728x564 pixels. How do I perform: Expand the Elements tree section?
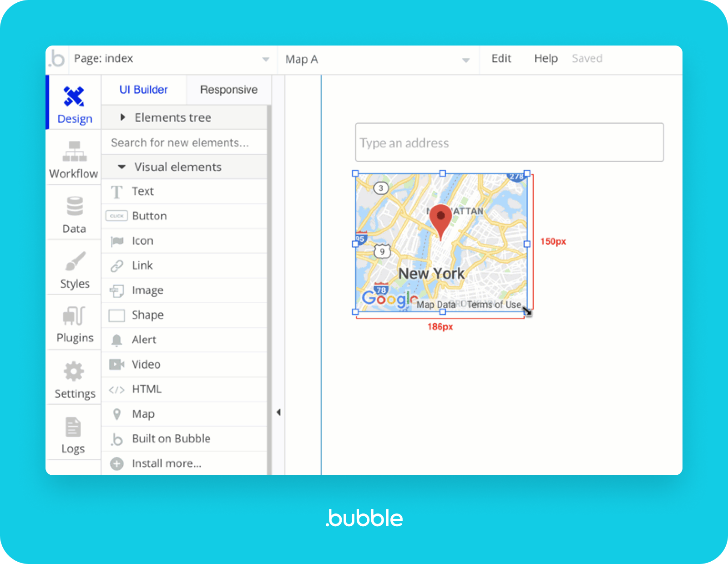point(184,117)
